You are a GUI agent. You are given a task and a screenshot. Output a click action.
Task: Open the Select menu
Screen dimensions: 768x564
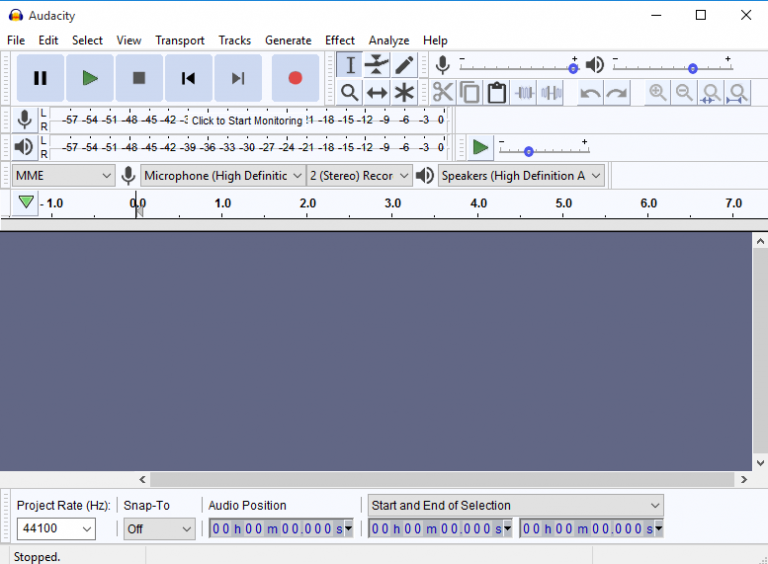point(87,40)
